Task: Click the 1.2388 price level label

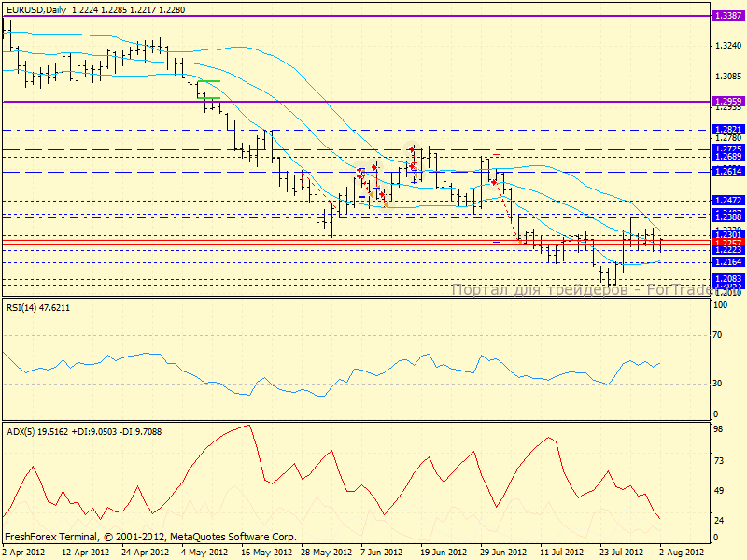Action: [x=726, y=217]
